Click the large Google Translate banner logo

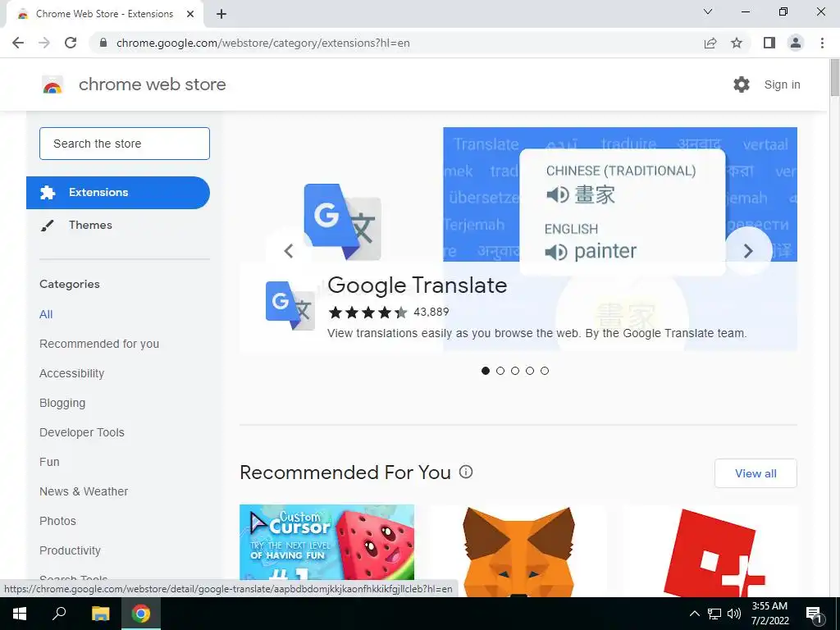[x=342, y=221]
